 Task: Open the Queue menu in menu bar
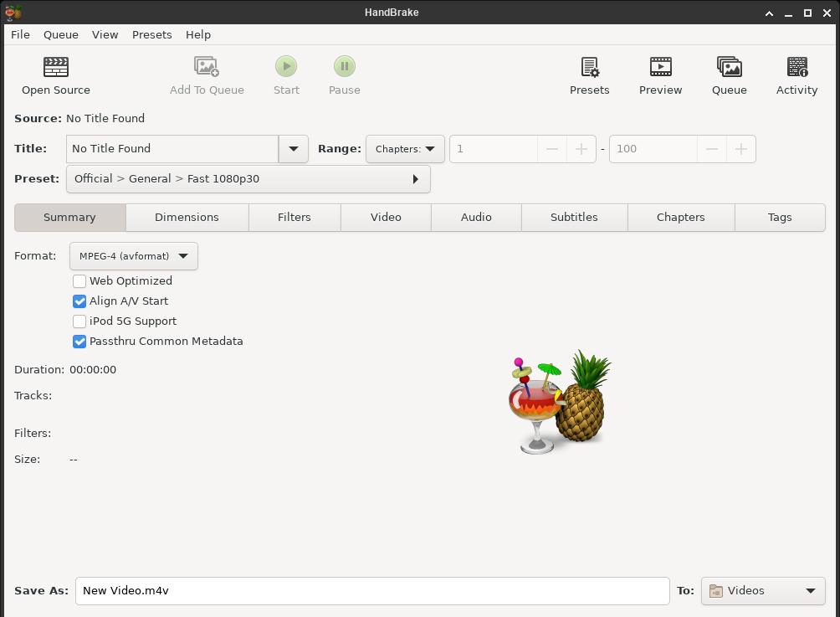(60, 35)
